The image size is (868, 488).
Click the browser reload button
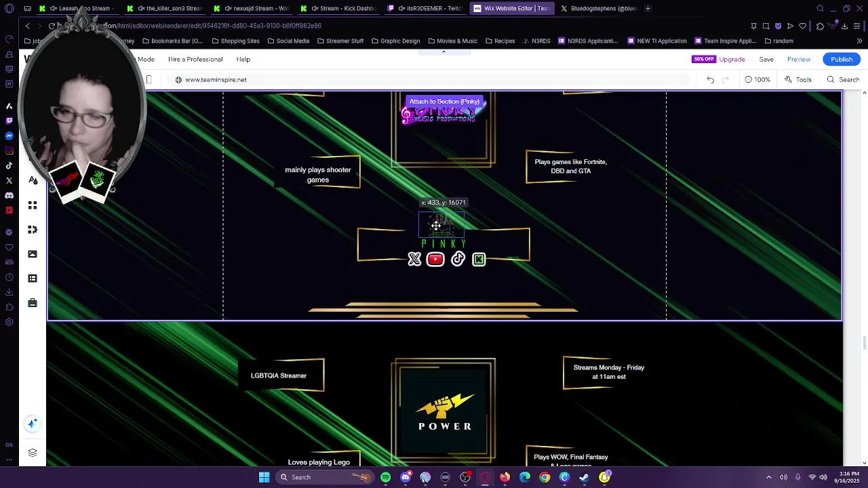pyautogui.click(x=52, y=26)
